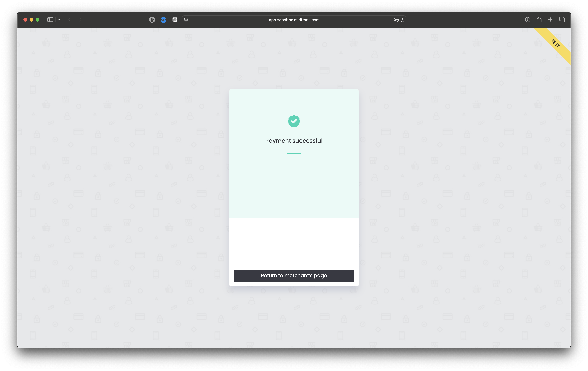Viewport: 588px width, 371px height.
Task: Reload the current page
Action: coord(402,20)
